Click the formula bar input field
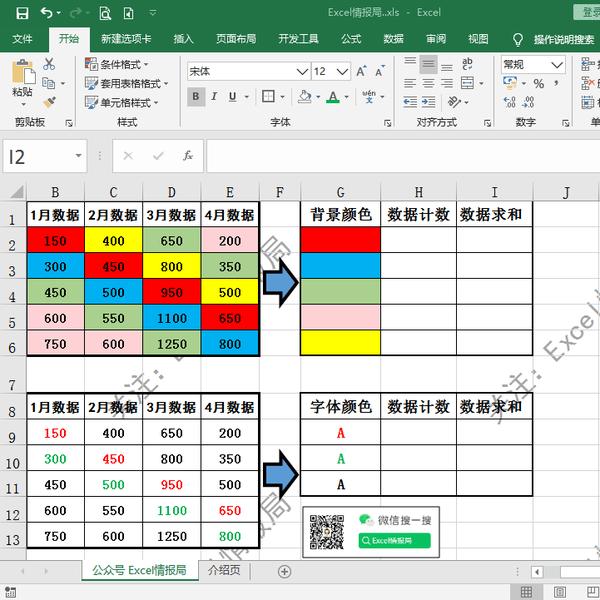Image resolution: width=600 pixels, height=600 pixels. pos(403,156)
